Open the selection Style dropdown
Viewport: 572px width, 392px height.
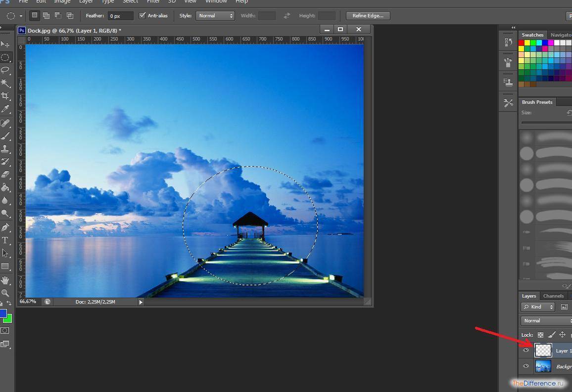pos(215,16)
